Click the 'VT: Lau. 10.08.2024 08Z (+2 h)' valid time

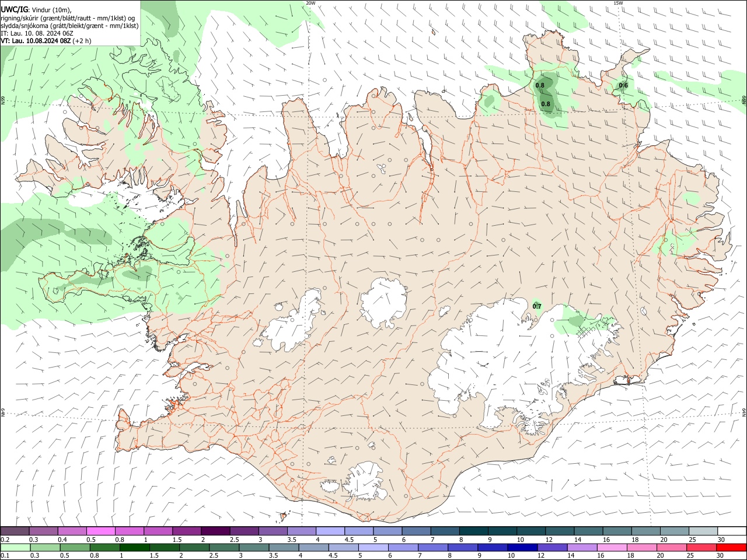[46, 41]
